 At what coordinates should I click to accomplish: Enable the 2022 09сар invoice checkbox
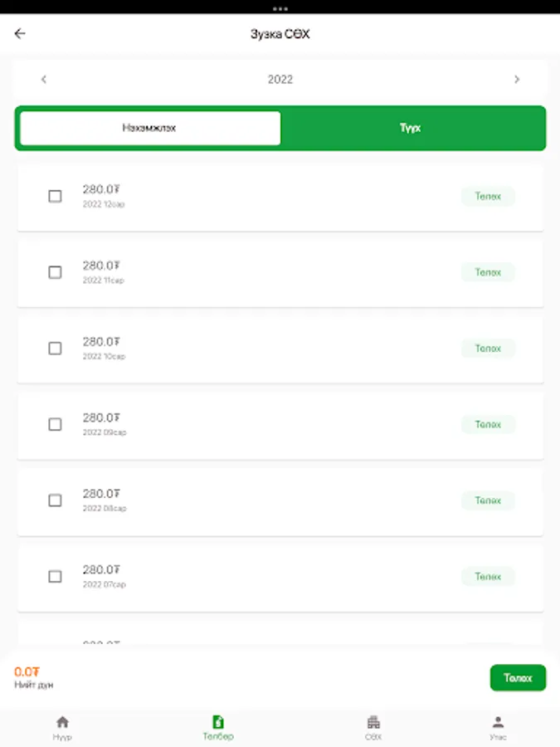55,424
